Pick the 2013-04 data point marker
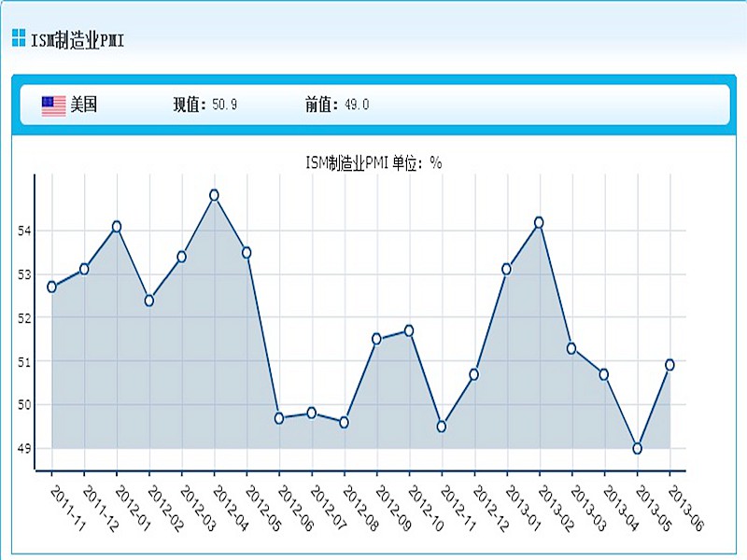Screen dimensions: 747x560 (x=604, y=375)
